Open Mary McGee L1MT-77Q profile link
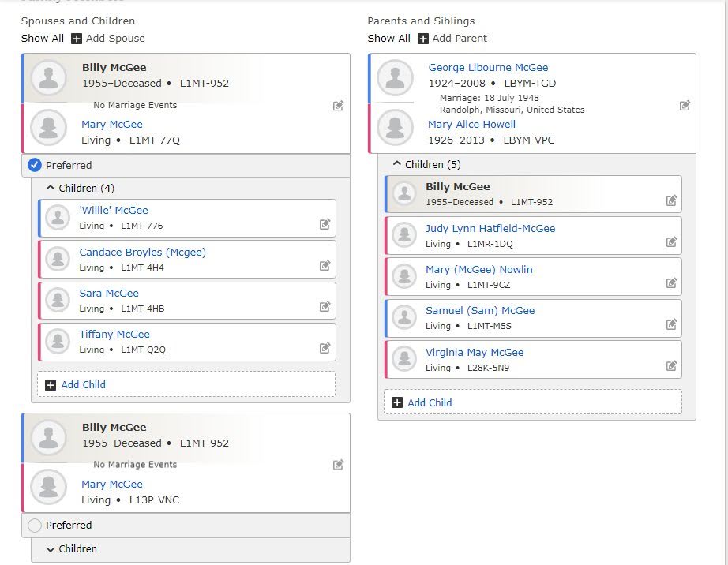 pos(112,125)
